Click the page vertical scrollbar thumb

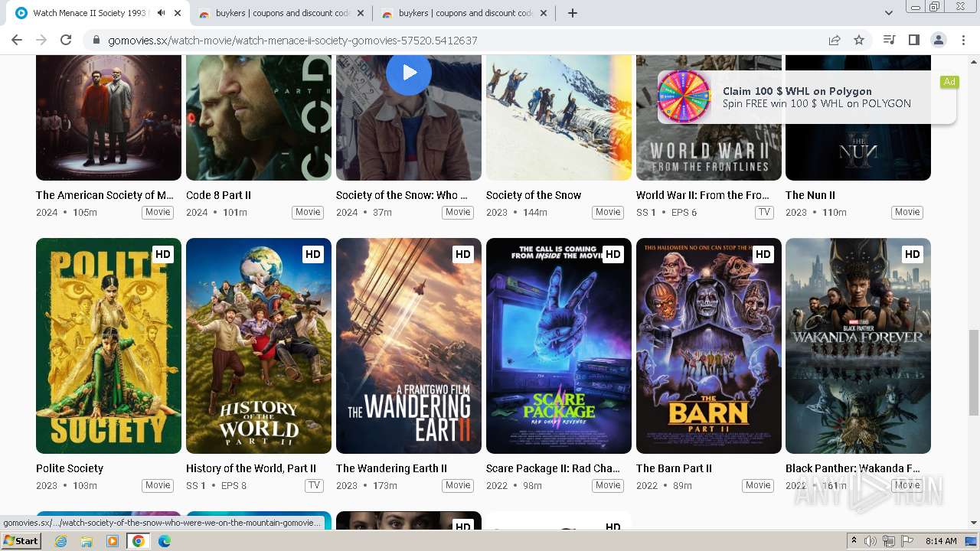tap(973, 373)
